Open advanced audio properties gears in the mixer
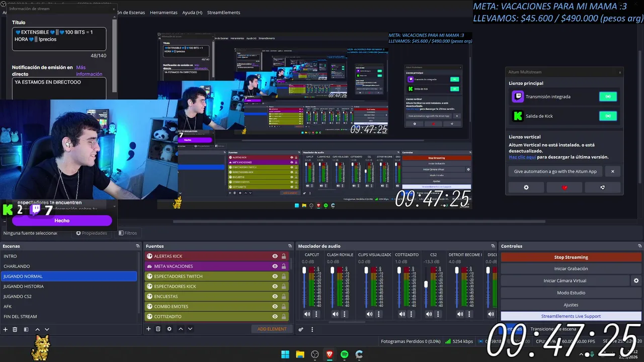This screenshot has height=362, width=644. (301, 329)
